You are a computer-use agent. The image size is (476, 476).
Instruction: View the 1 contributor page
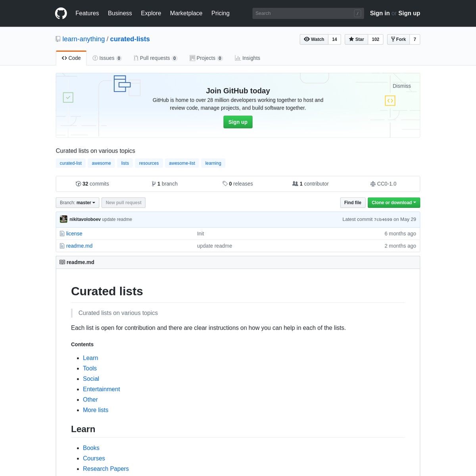[x=310, y=184]
